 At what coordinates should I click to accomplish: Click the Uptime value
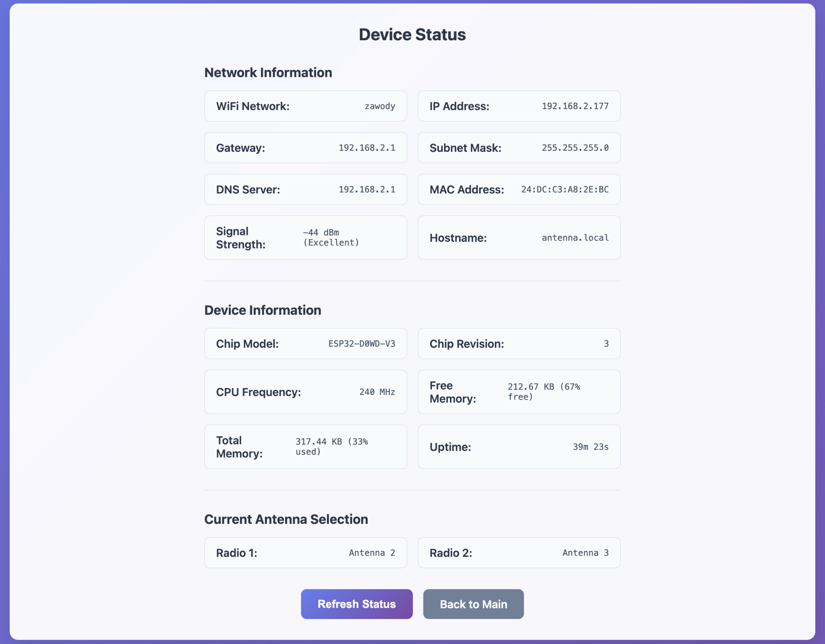(x=590, y=447)
